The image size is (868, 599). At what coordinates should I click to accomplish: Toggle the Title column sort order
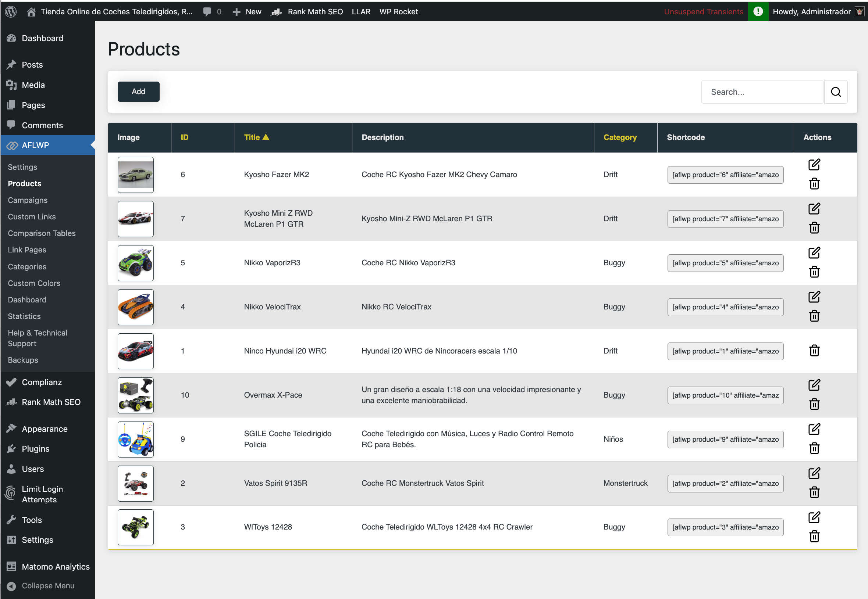[x=256, y=137]
